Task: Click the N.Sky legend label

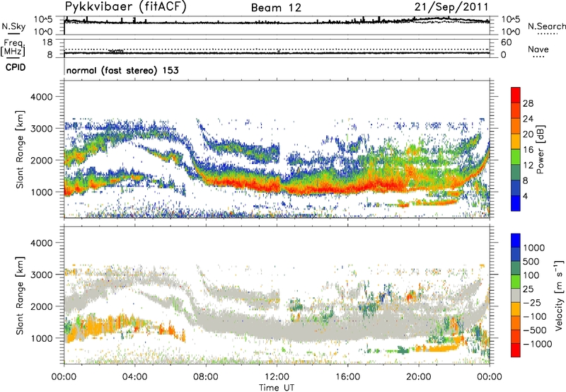Action: pyautogui.click(x=13, y=26)
